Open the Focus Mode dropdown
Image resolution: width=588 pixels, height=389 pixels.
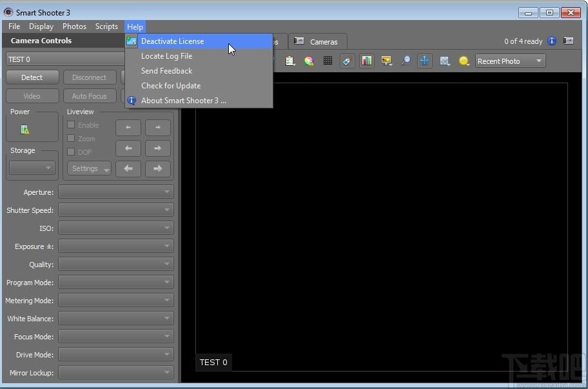[116, 337]
